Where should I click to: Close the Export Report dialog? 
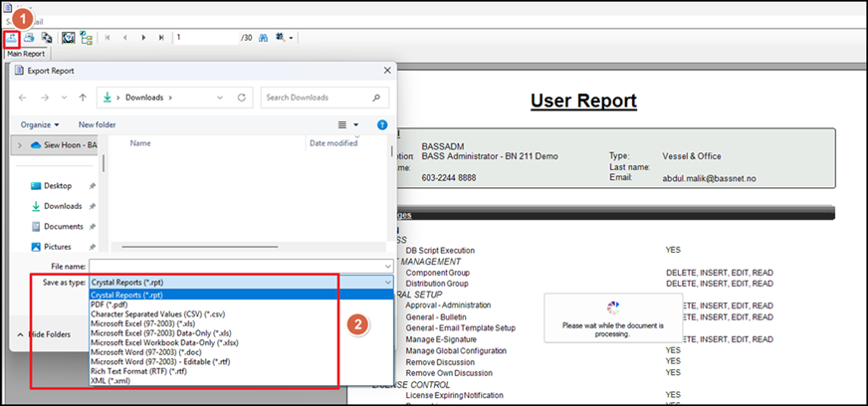[x=387, y=71]
